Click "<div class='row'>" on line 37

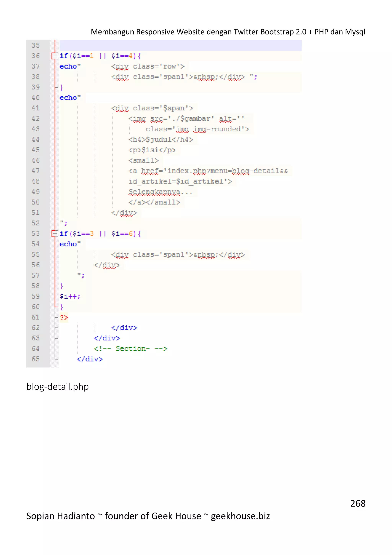tap(148, 67)
